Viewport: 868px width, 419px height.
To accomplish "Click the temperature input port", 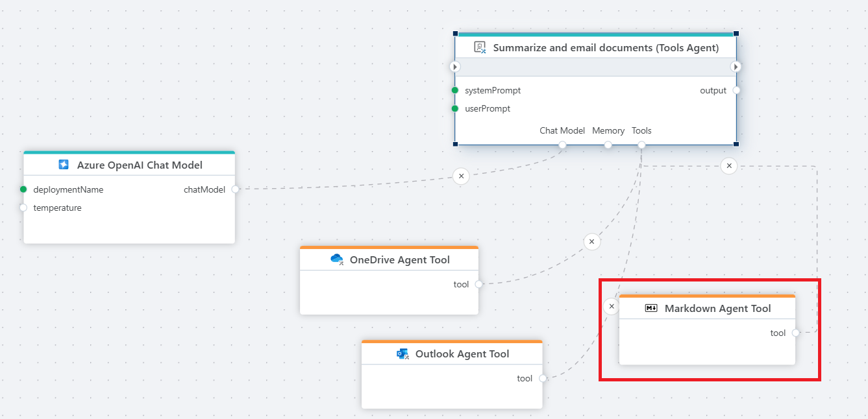I will [23, 208].
